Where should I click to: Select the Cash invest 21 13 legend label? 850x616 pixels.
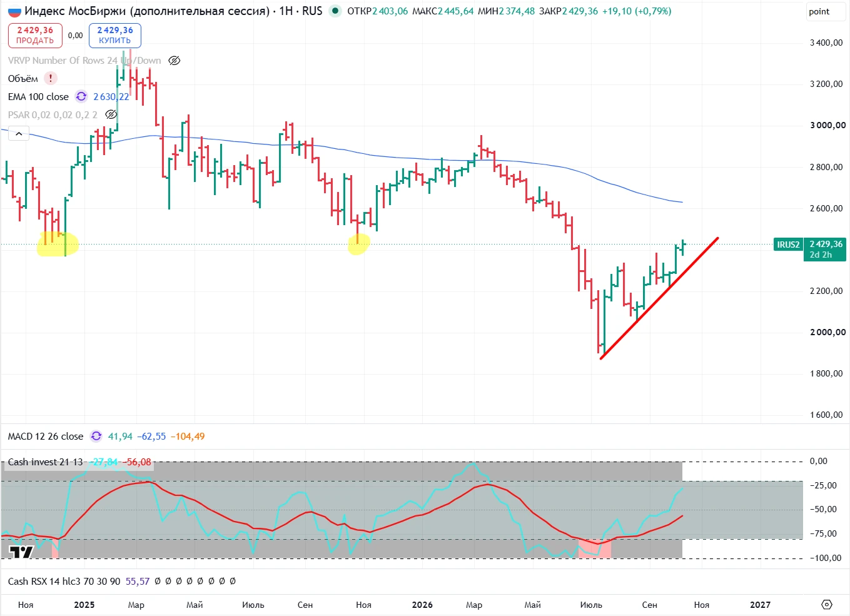point(45,462)
